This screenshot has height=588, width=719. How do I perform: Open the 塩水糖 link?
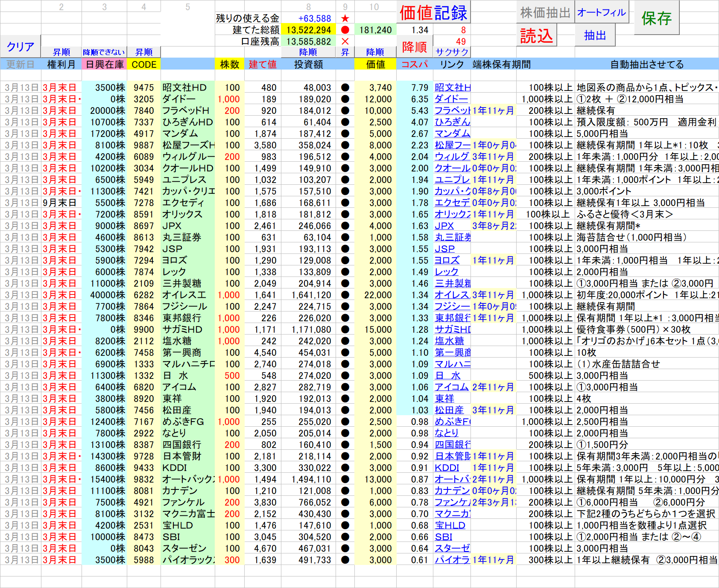tap(449, 341)
